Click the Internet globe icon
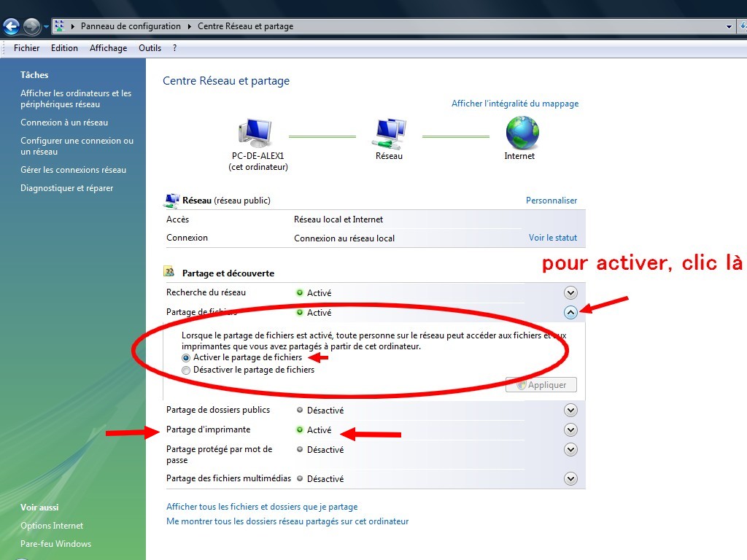The image size is (747, 560). click(x=522, y=133)
